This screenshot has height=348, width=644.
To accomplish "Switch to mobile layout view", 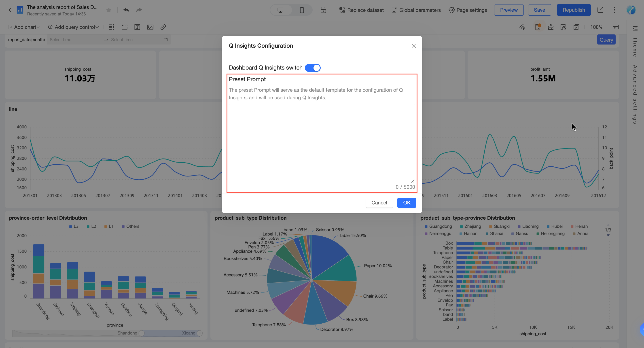I will pos(302,10).
